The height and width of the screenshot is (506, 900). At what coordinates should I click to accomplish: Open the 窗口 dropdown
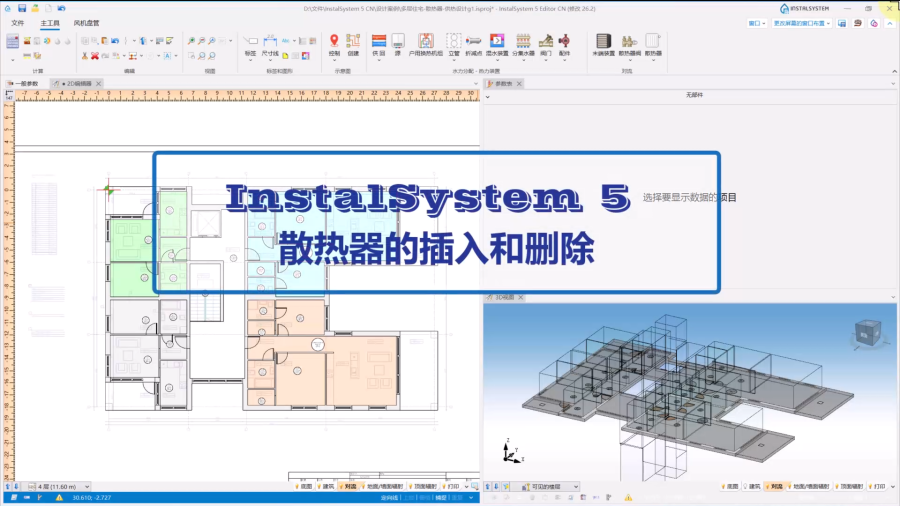tap(757, 24)
